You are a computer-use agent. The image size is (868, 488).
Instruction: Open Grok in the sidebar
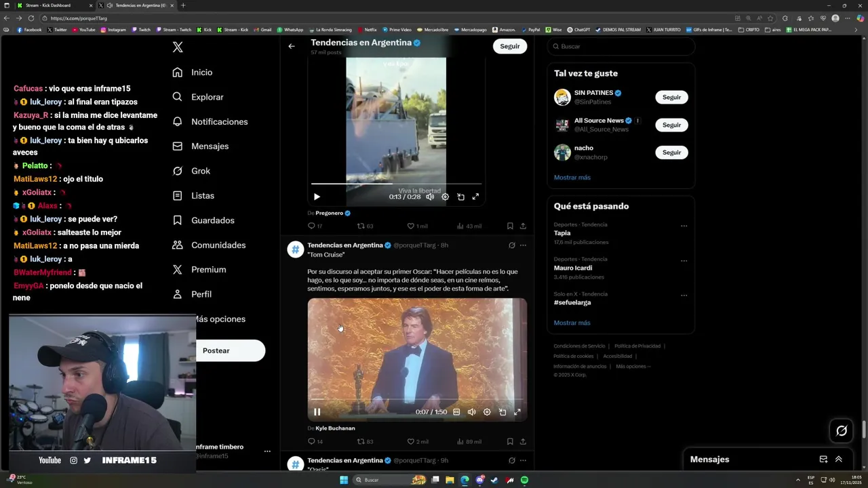pyautogui.click(x=191, y=171)
